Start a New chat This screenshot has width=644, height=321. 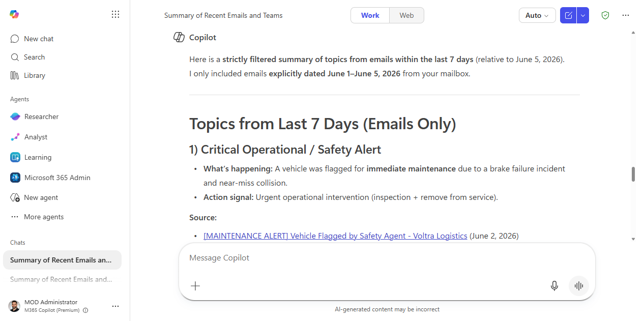39,39
